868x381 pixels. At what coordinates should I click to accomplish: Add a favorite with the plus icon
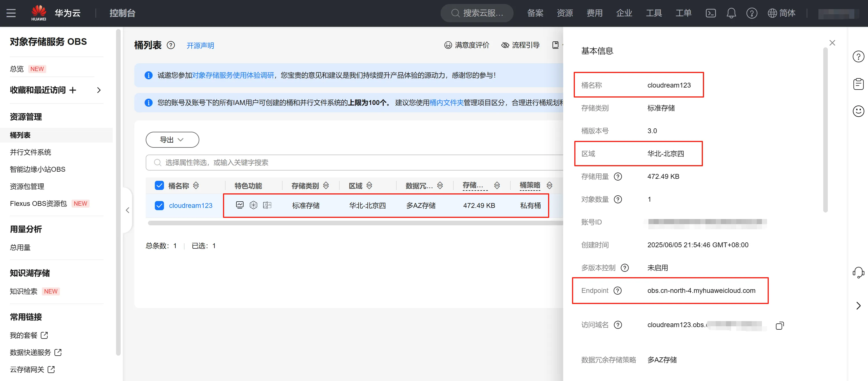tap(73, 90)
